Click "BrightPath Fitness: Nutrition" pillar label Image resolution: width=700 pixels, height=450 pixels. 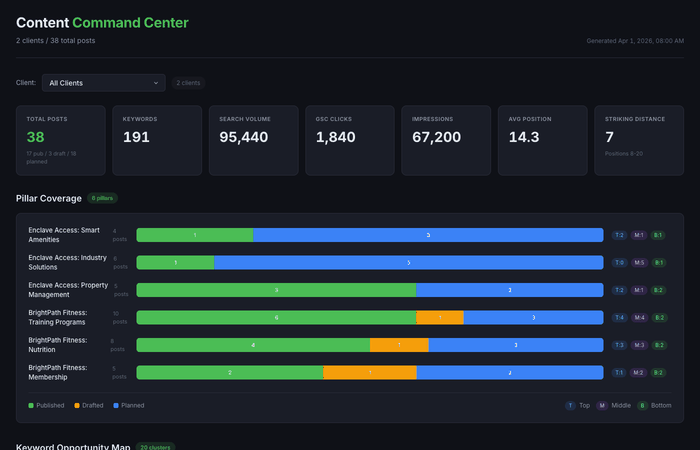pyautogui.click(x=58, y=345)
